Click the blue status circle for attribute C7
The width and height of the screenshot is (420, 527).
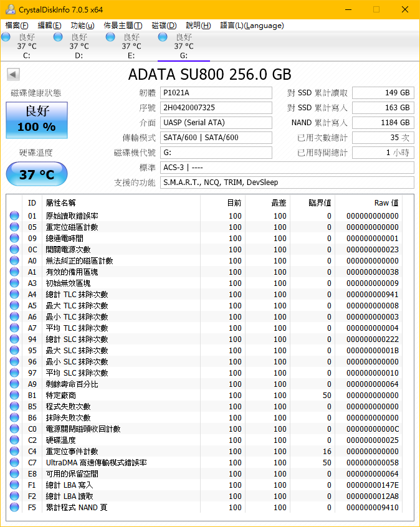pyautogui.click(x=14, y=462)
